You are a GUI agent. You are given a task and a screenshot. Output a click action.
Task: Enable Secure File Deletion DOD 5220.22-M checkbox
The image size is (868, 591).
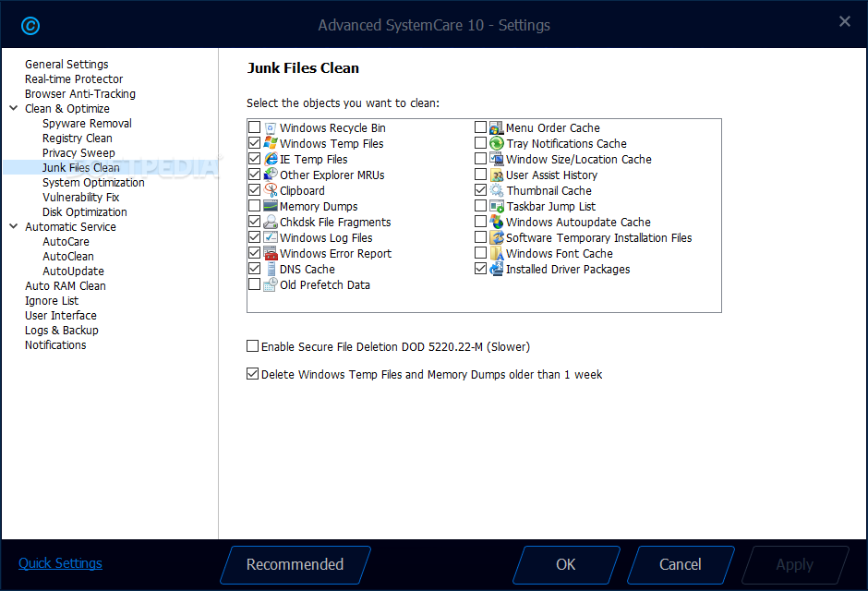click(x=252, y=346)
